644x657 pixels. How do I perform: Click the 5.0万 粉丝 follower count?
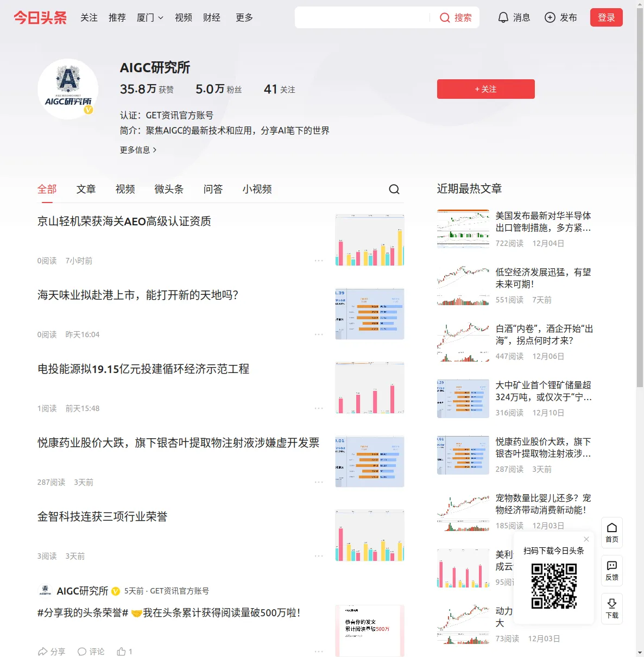point(218,89)
